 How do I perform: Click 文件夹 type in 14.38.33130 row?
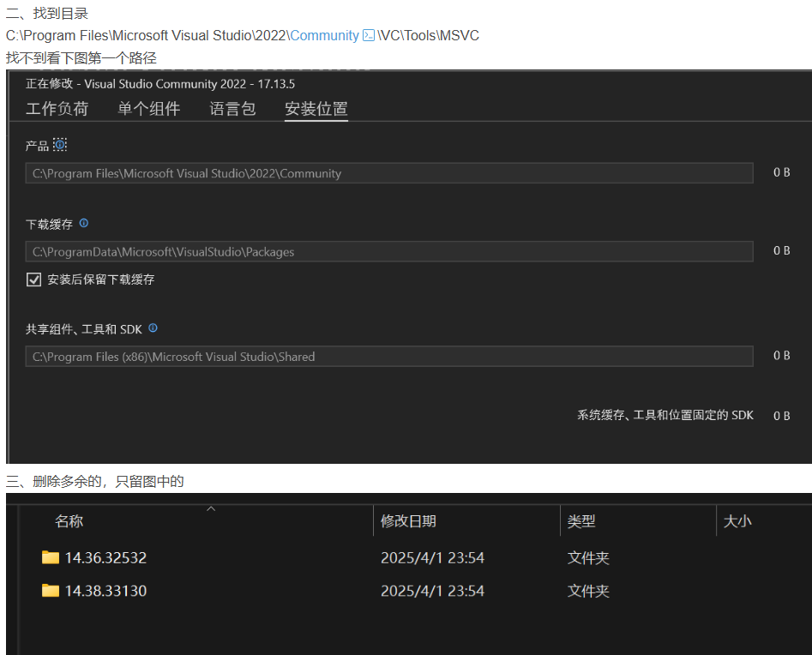pos(588,591)
